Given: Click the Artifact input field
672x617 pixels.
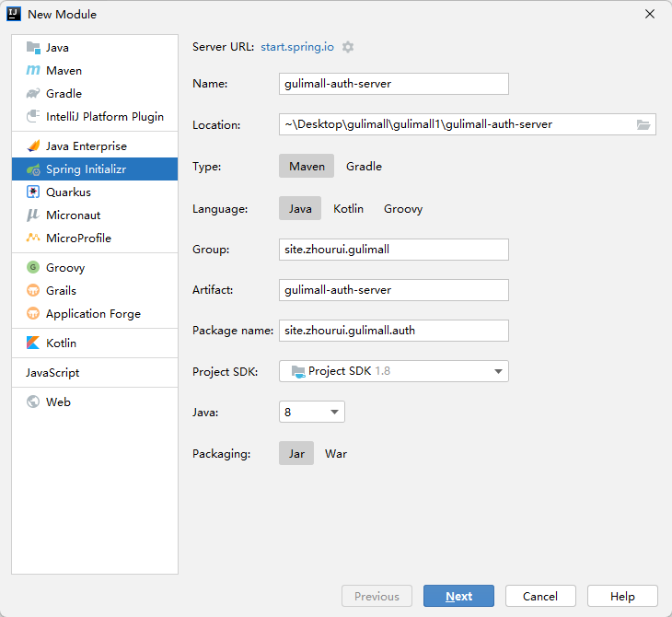Looking at the screenshot, I should [x=394, y=290].
